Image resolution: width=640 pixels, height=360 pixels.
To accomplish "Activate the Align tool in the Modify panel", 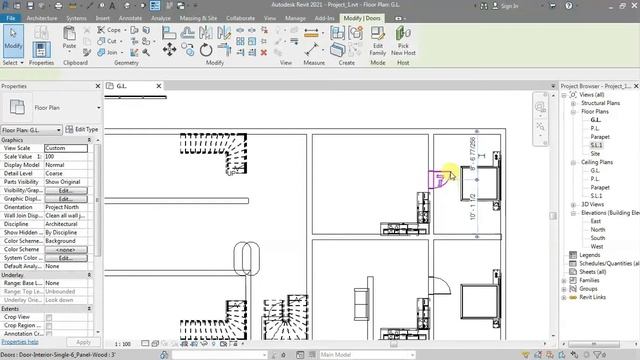I will coord(169,32).
